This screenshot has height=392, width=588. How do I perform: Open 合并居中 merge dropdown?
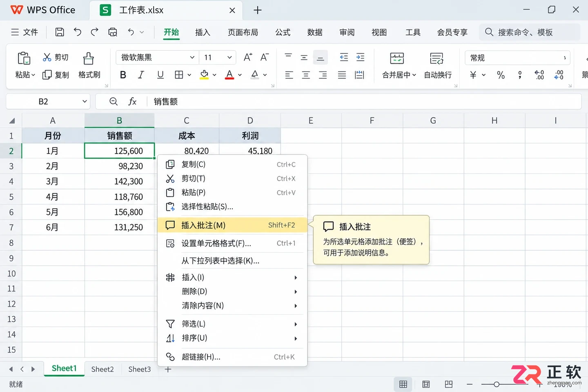click(414, 75)
